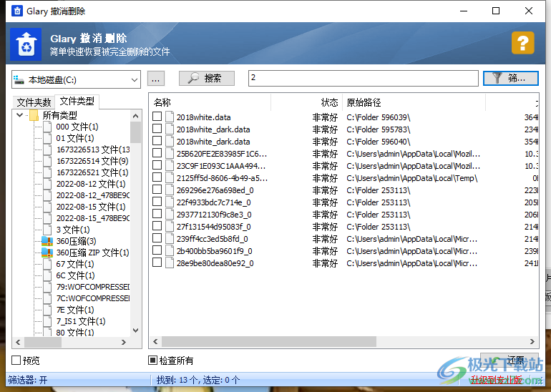
Task: Check the 2018white_dark.data in Folder 595783
Action: [157, 129]
